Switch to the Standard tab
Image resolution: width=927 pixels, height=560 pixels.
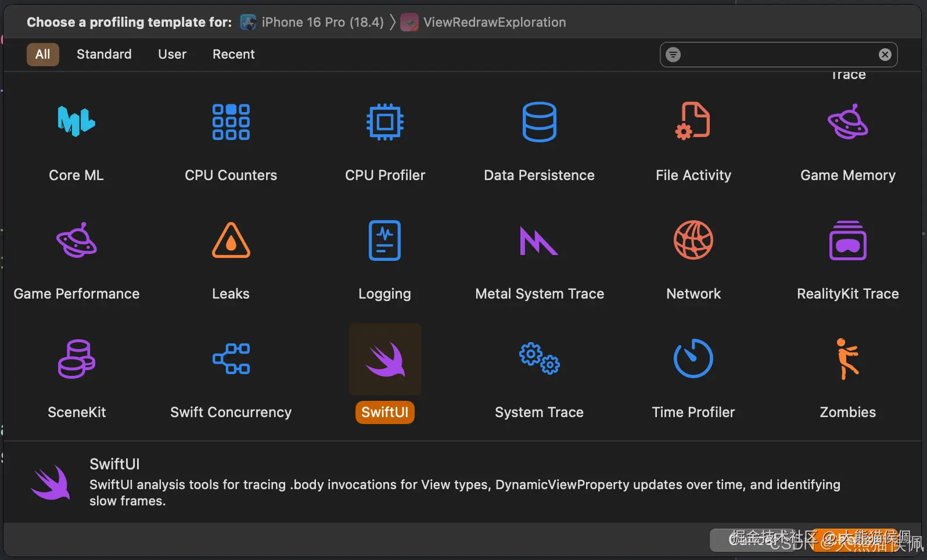[x=104, y=54]
